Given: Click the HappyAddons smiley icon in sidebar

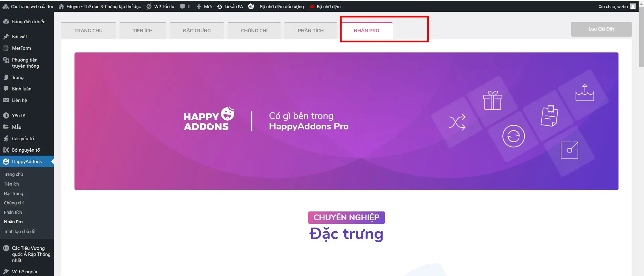Looking at the screenshot, I should click(x=6, y=162).
